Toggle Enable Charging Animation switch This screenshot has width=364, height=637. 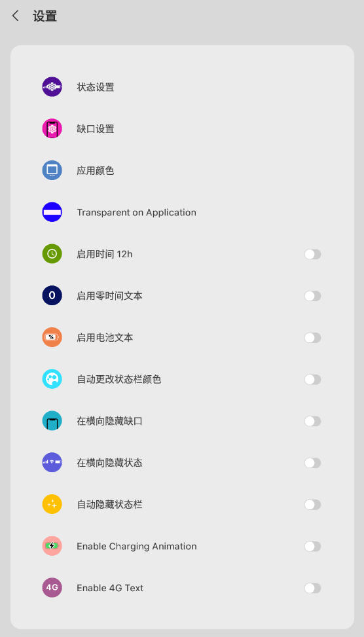pyautogui.click(x=313, y=547)
